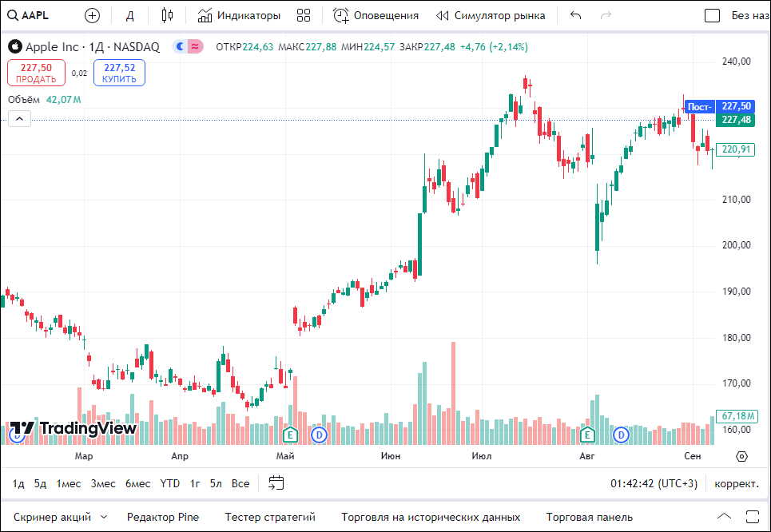Undo the last chart action
The image size is (771, 532).
coord(575,16)
